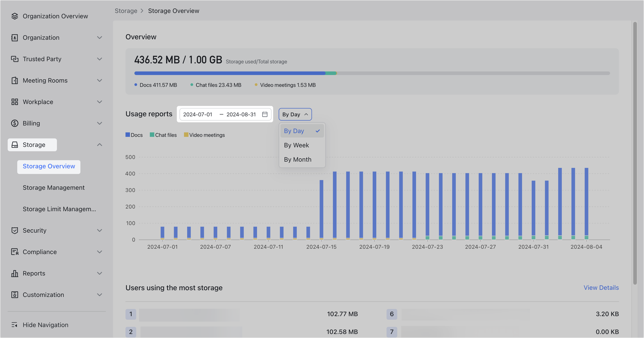Toggle the Docs series in chart legend
The height and width of the screenshot is (338, 644).
(134, 135)
